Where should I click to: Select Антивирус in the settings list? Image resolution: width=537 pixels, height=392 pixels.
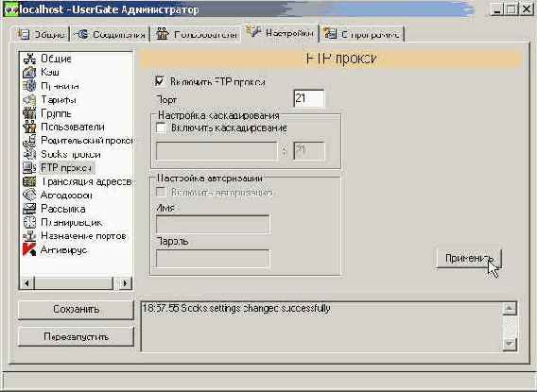pyautogui.click(x=63, y=250)
